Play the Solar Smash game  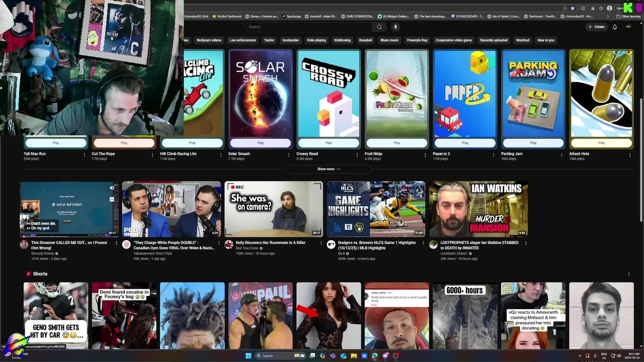pyautogui.click(x=260, y=143)
